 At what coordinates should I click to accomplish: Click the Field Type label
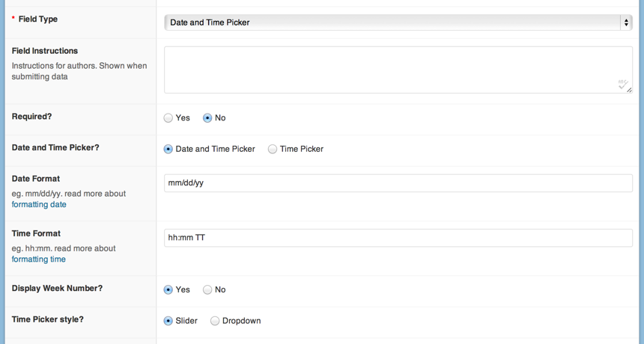click(37, 19)
